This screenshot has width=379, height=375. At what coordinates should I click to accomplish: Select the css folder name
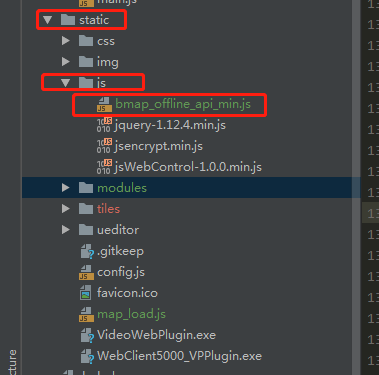106,41
